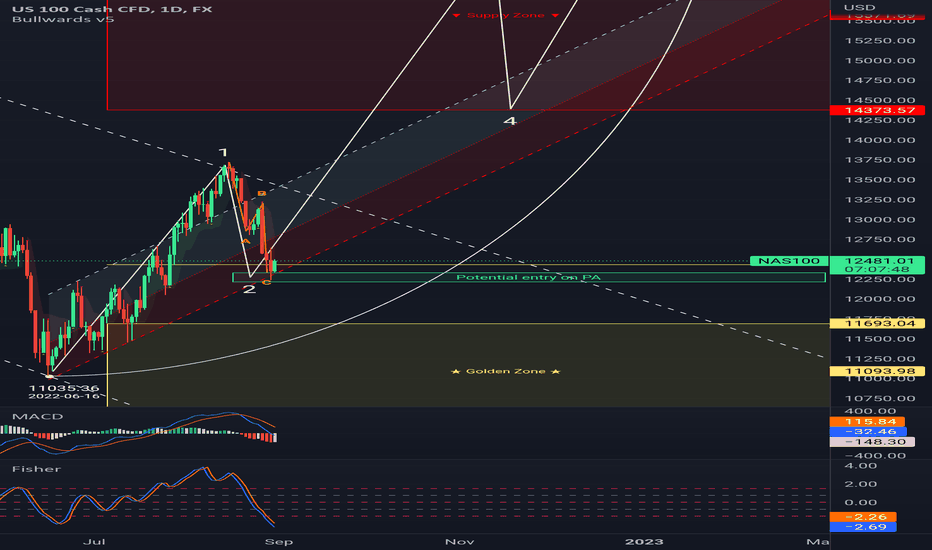This screenshot has width=932, height=550.
Task: Click the 14750.00 price axis tick
Action: [880, 80]
